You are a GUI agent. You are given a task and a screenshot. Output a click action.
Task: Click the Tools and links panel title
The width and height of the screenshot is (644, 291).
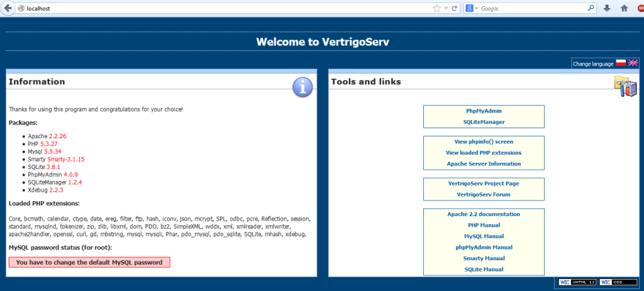tap(366, 82)
